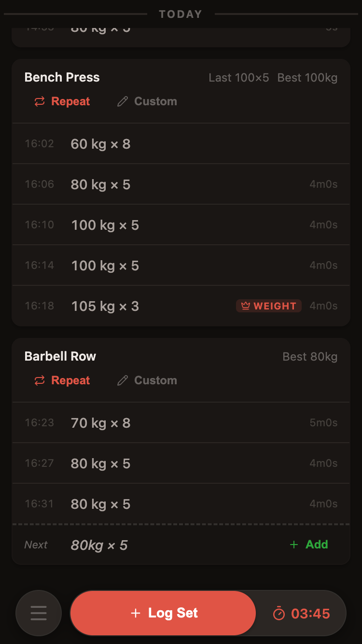Tap Repeat under Barbell Row

[70, 380]
